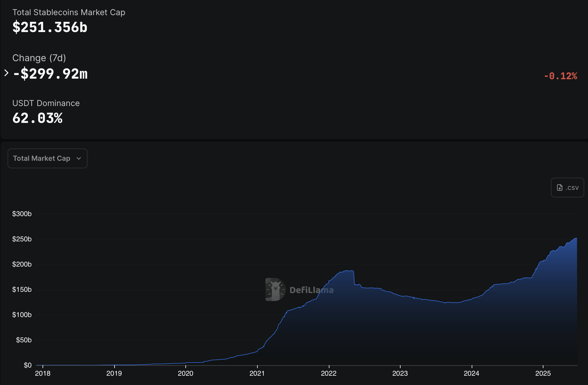
Task: Click the latest data point at chart's right edge
Action: [576, 238]
